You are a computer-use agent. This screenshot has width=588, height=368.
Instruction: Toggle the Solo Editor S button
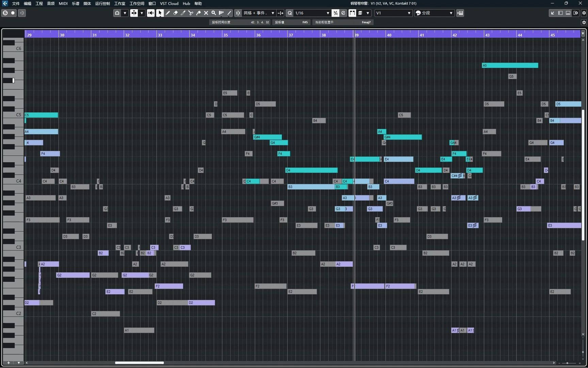click(5, 13)
